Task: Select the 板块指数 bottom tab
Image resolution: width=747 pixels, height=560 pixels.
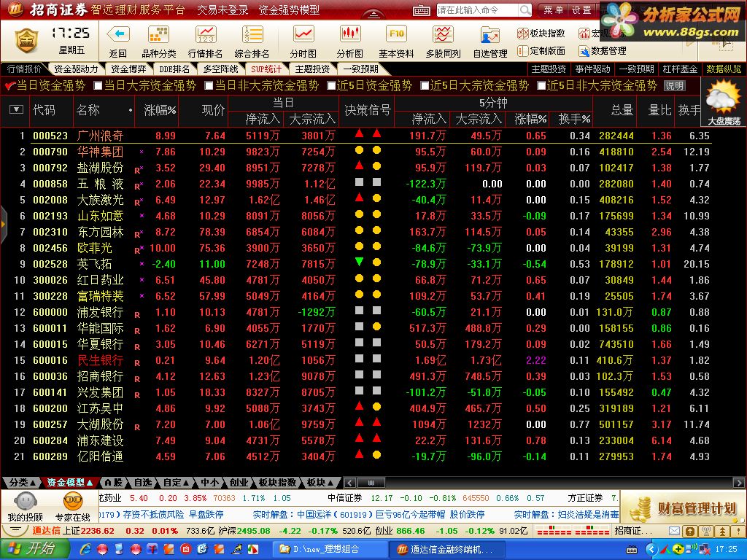Action: [x=277, y=483]
